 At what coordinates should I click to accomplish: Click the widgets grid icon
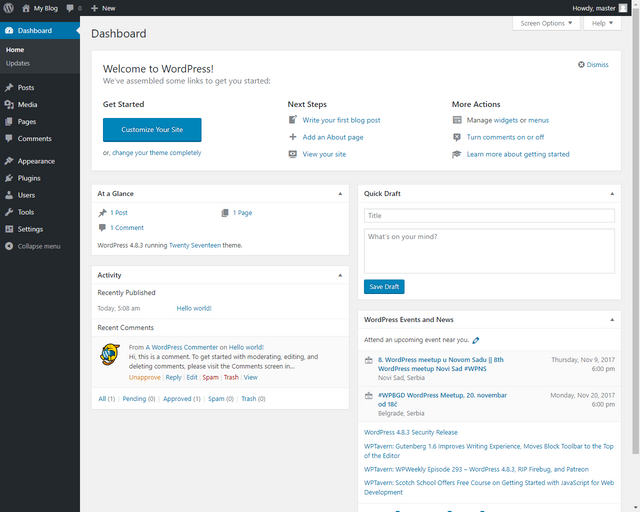tap(457, 120)
